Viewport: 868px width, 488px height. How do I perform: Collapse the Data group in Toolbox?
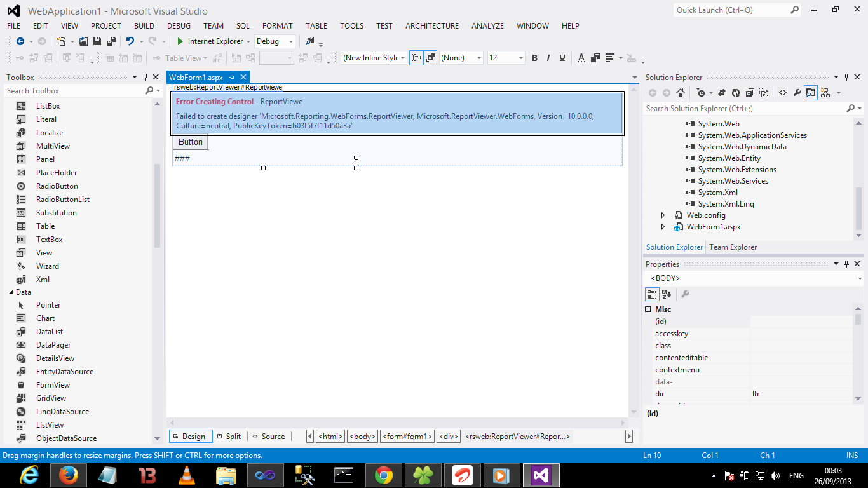click(10, 292)
